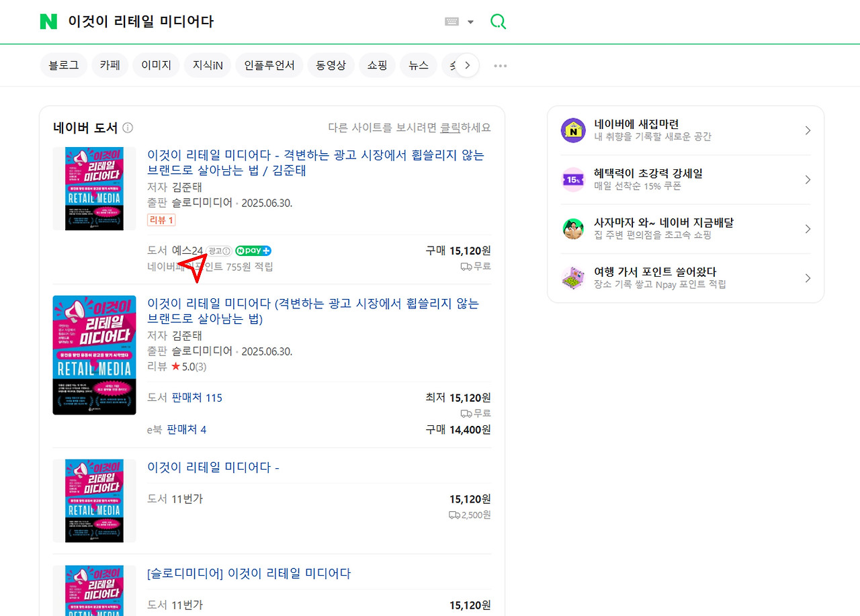Open the large second book cover thumbnail
The image size is (860, 616).
pyautogui.click(x=94, y=355)
